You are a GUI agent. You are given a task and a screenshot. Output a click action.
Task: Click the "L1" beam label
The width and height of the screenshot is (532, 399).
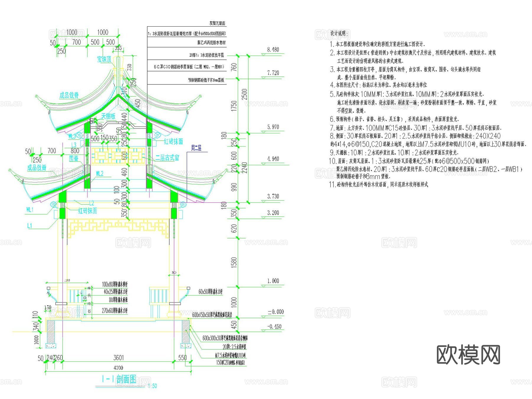click(x=30, y=226)
